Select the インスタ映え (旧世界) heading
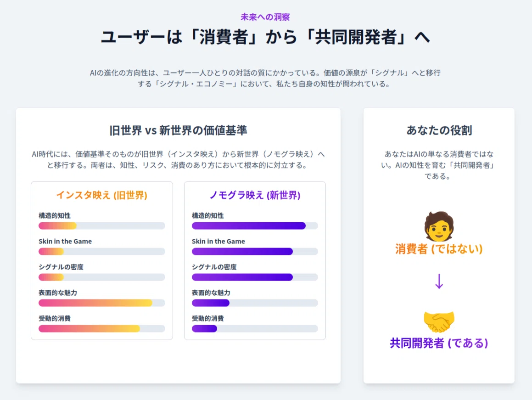Viewport: 532px width, 400px height. (x=102, y=195)
